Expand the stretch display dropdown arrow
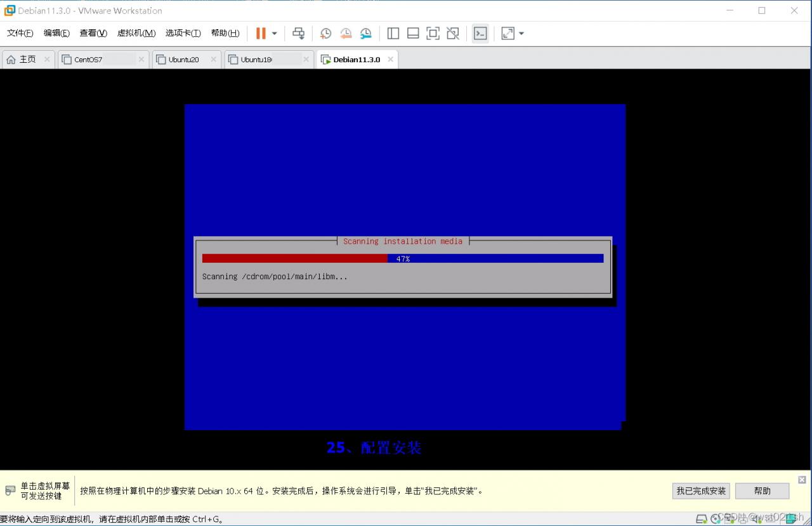812x526 pixels. [x=521, y=34]
